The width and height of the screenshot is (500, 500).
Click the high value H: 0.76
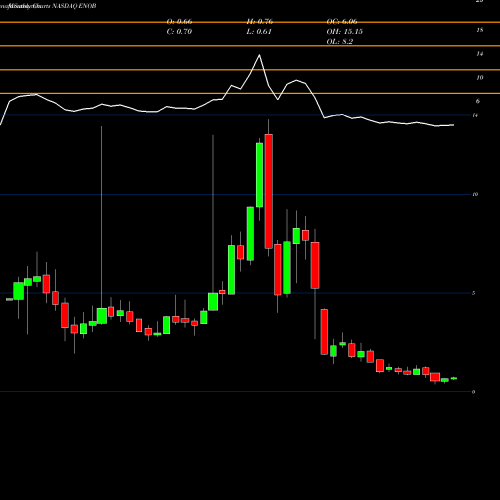[260, 22]
